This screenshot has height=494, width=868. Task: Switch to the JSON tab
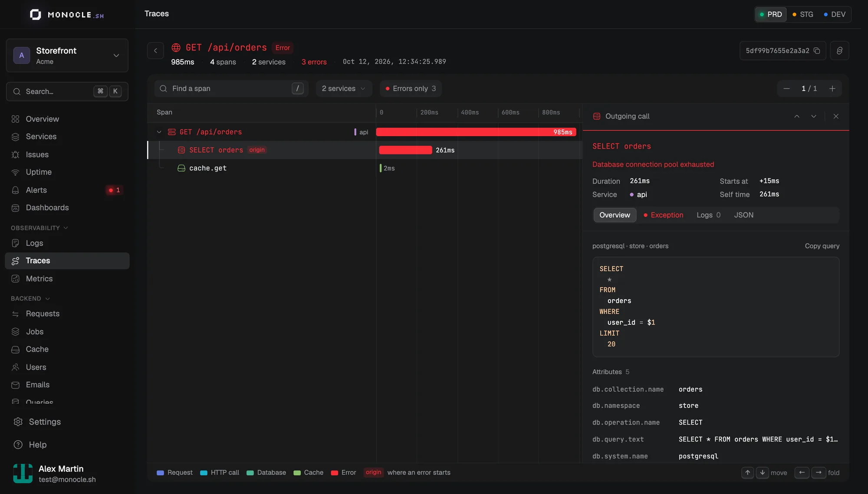[743, 215]
